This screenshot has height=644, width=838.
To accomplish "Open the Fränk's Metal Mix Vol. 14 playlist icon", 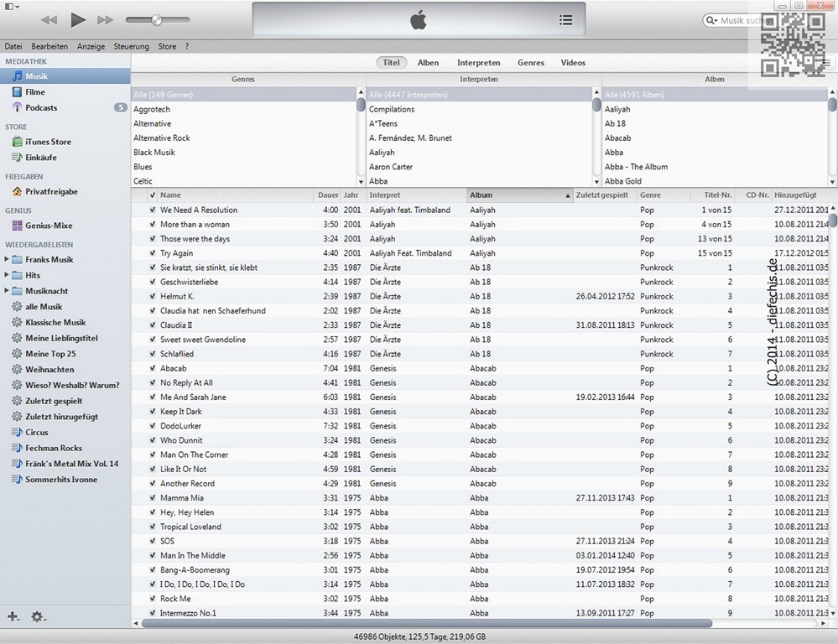I will click(17, 464).
